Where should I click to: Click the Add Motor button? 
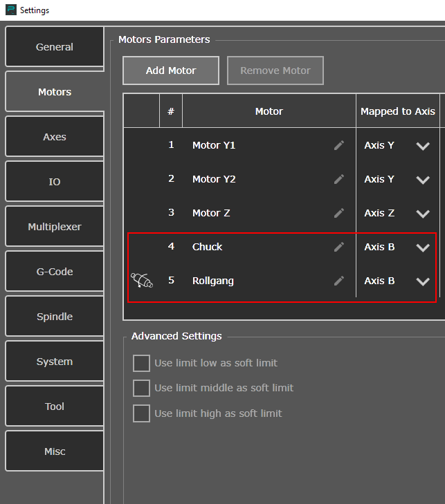point(171,71)
